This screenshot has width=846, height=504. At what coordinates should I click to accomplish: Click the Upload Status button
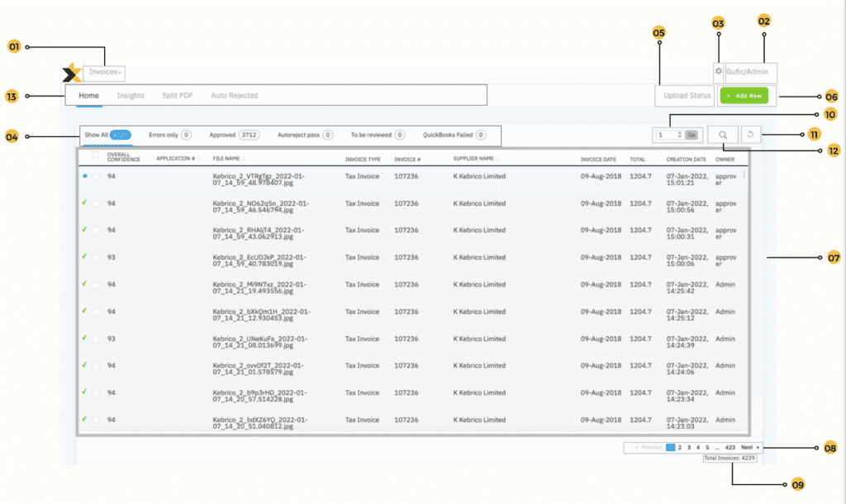tap(687, 96)
